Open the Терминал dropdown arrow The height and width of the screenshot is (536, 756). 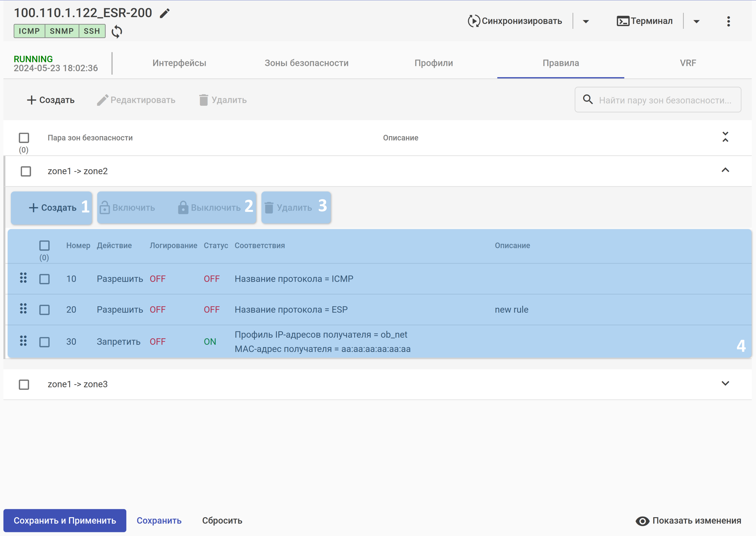(697, 21)
